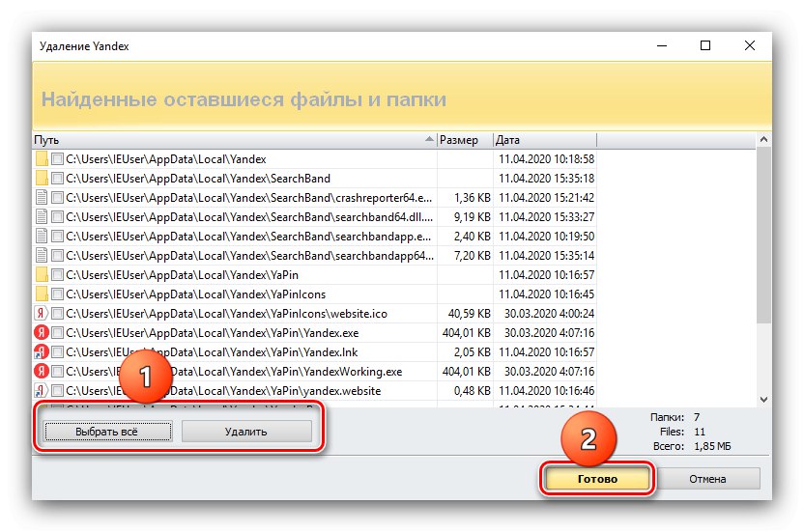Click the file icon for crashreporter64

pyautogui.click(x=43, y=197)
